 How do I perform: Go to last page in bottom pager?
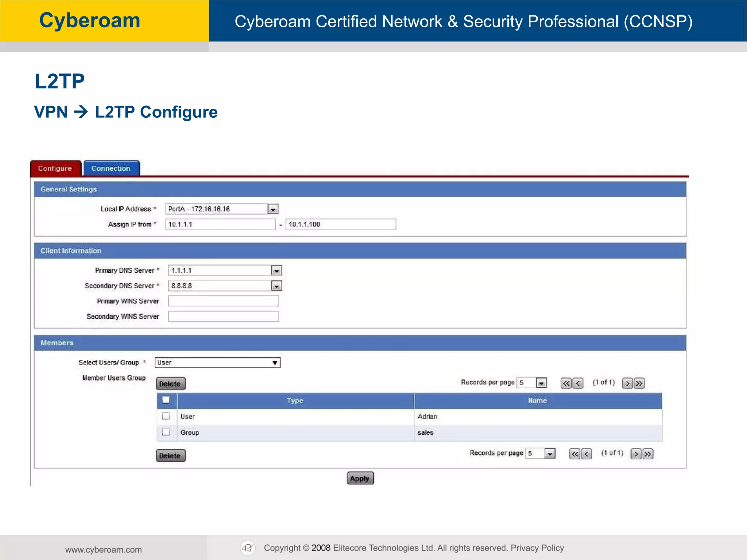tap(648, 454)
